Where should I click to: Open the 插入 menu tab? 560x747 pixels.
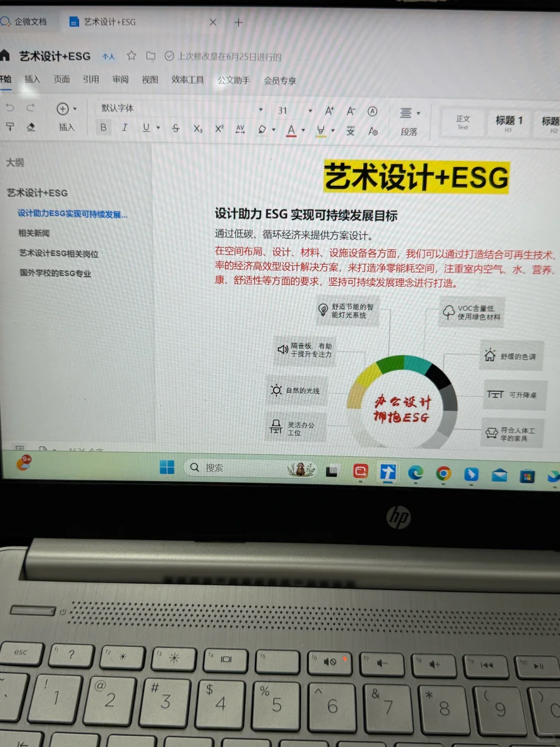32,79
